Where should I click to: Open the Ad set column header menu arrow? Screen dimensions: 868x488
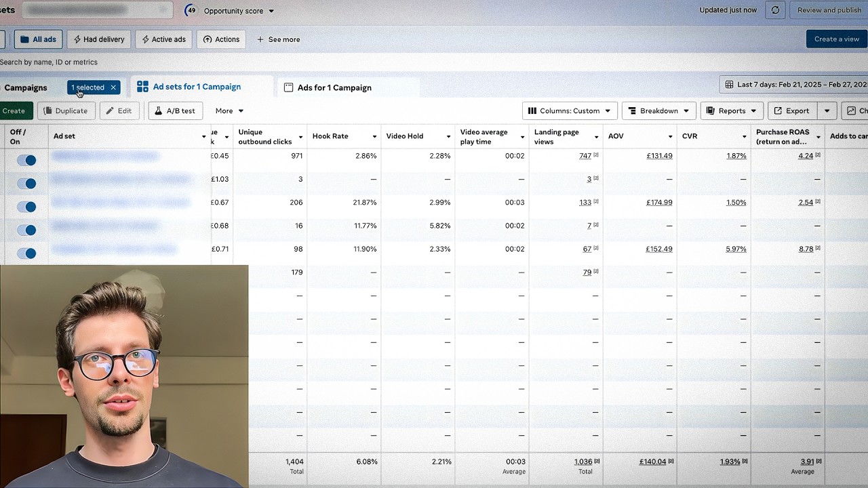tap(203, 137)
